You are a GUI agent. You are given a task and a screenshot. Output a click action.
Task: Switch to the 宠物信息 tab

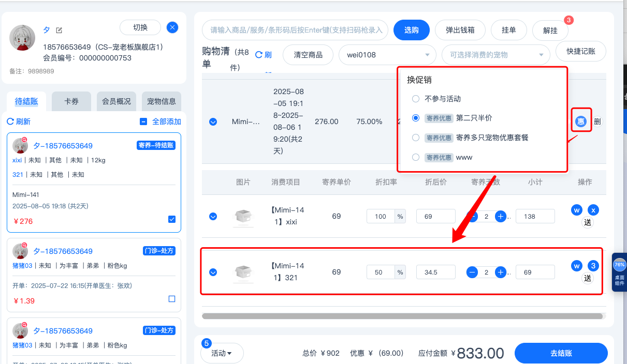[x=162, y=101]
